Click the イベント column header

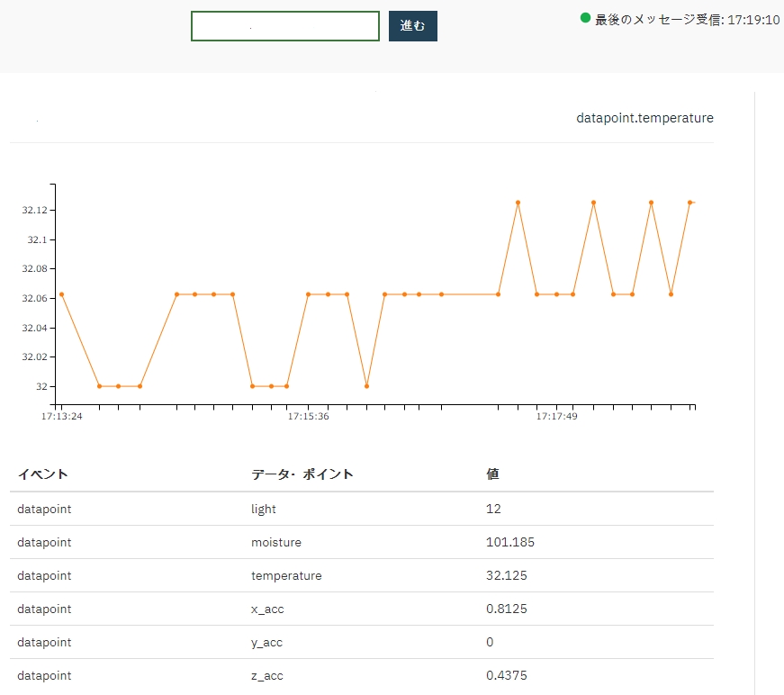point(43,474)
